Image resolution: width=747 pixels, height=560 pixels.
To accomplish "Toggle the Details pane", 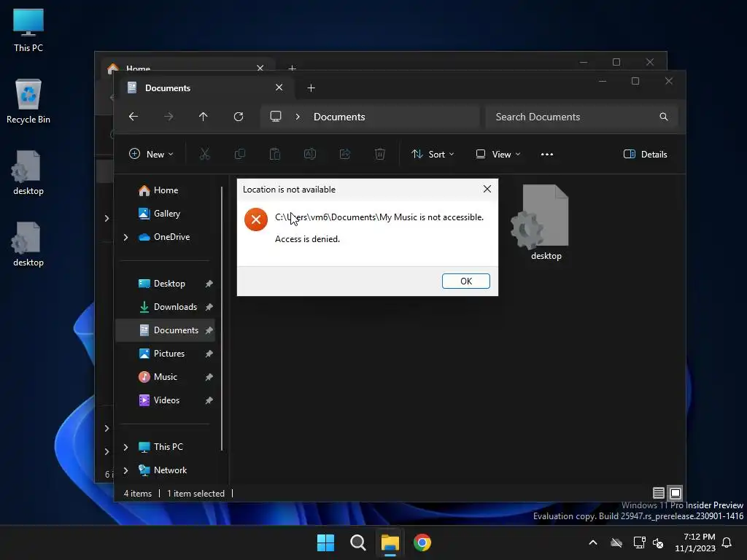I will click(646, 155).
